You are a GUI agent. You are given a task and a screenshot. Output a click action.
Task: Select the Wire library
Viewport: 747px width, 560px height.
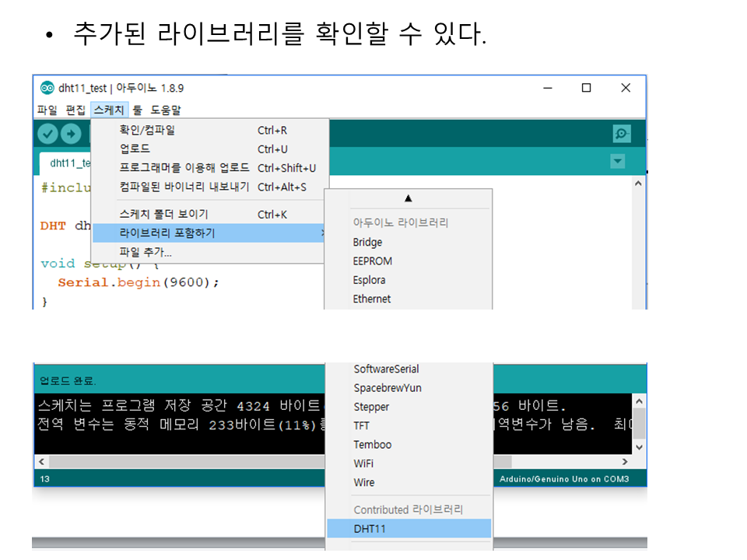409,482
